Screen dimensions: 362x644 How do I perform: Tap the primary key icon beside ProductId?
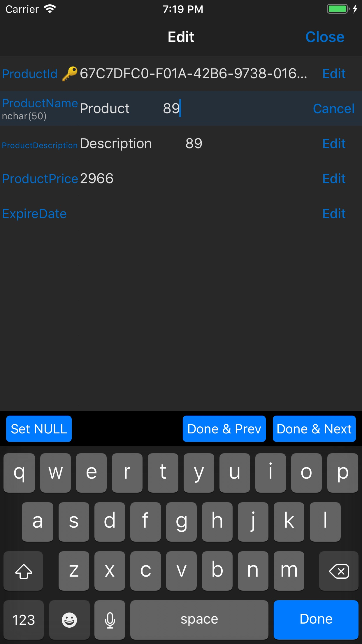pos(70,73)
